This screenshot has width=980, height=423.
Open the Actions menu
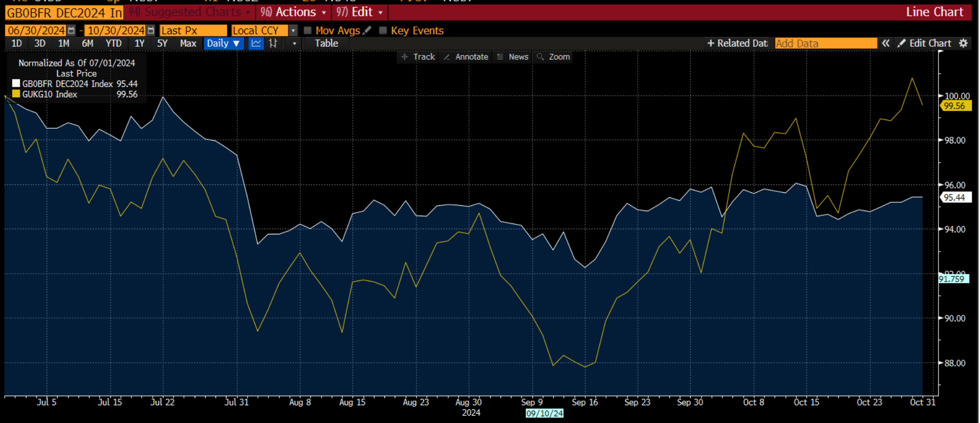click(x=293, y=12)
